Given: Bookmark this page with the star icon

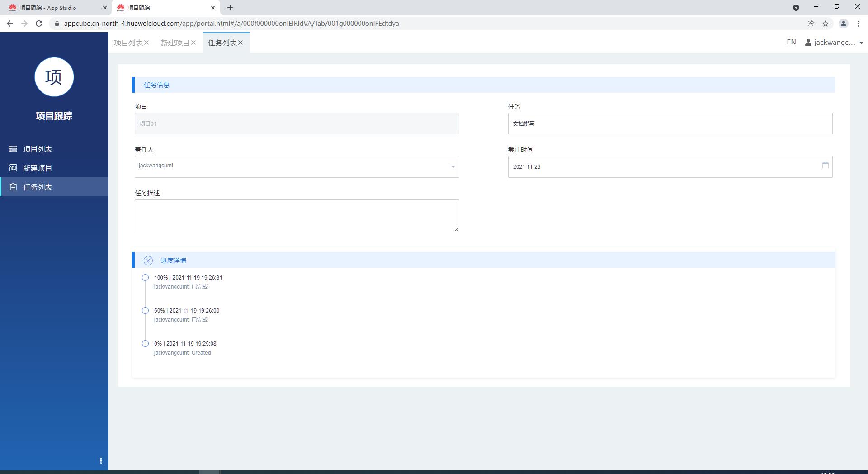Looking at the screenshot, I should [x=826, y=24].
